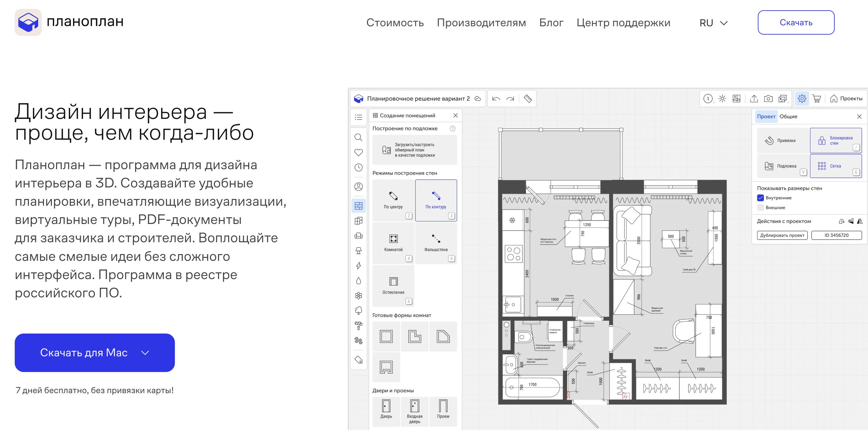Image resolution: width=868 pixels, height=430 pixels.
Task: Click the undo arrow in the editor toolbar
Action: (496, 99)
